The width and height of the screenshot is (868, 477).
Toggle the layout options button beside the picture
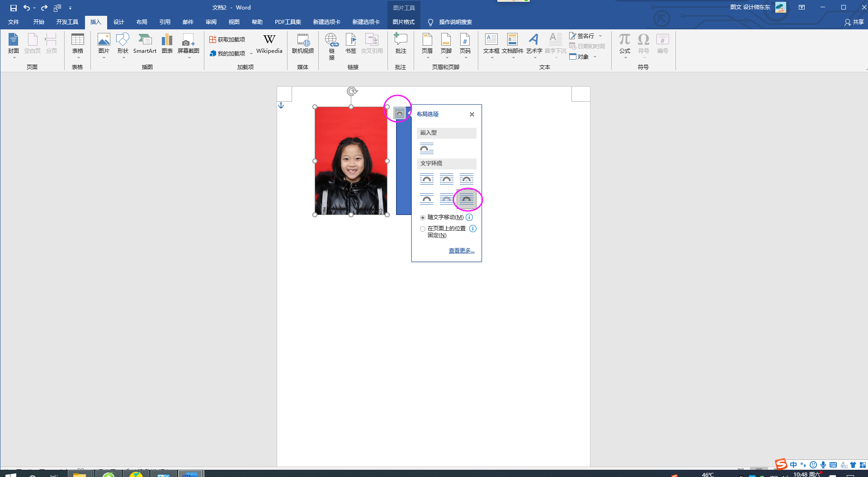pyautogui.click(x=399, y=112)
